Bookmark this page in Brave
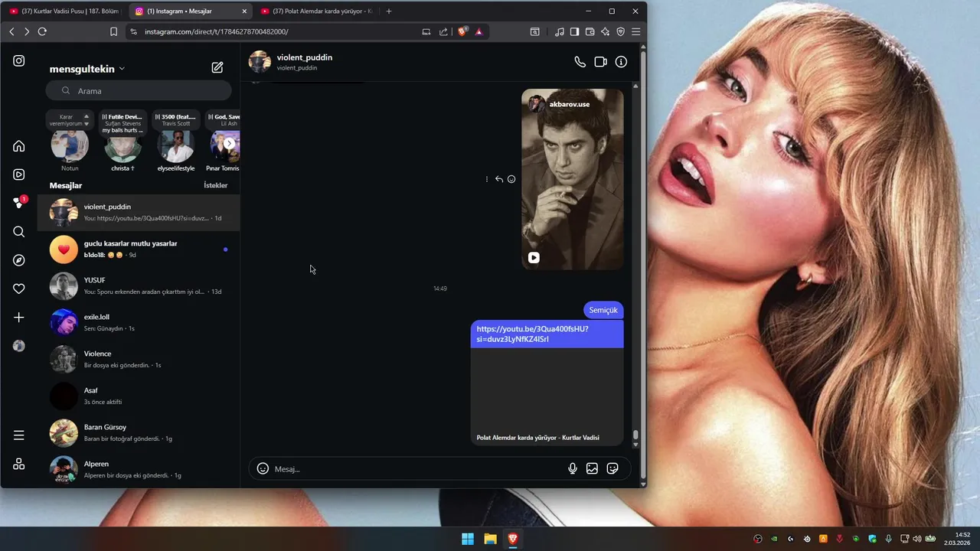 pos(113,31)
